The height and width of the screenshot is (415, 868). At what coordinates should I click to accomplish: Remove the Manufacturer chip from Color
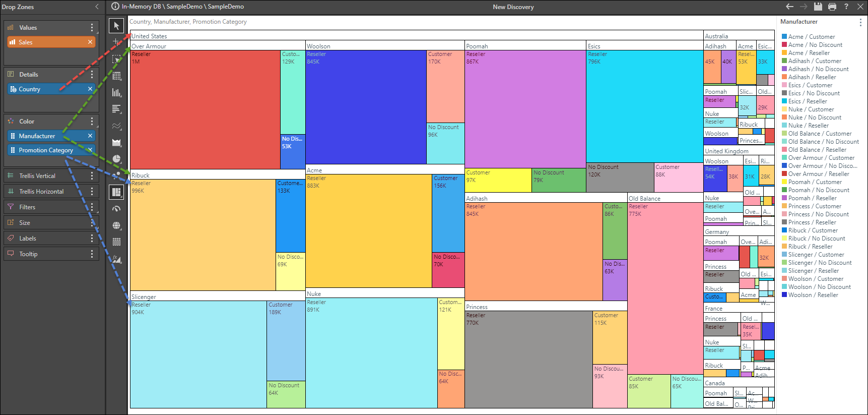(90, 136)
